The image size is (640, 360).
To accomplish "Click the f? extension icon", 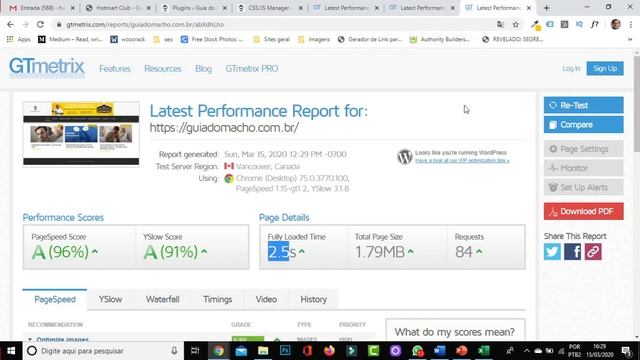I will (595, 24).
